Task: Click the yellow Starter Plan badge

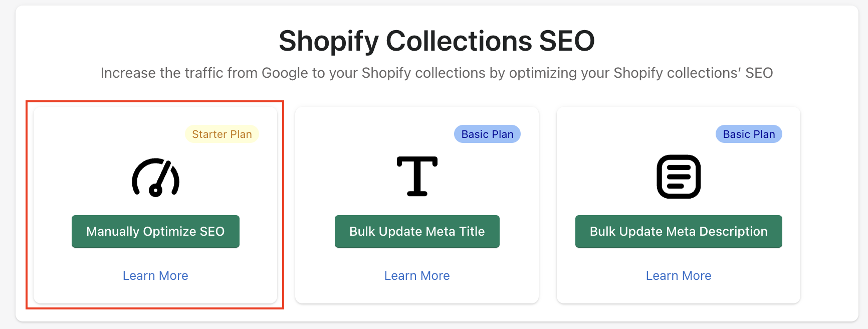Action: pos(222,134)
